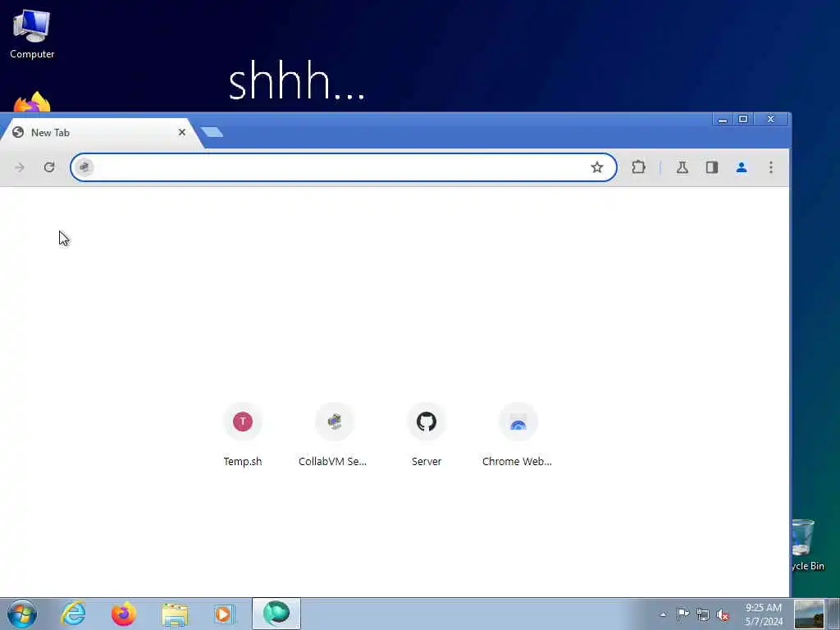This screenshot has width=840, height=630.
Task: Click the landscape thumbnail in the taskbar tray
Action: [x=809, y=614]
